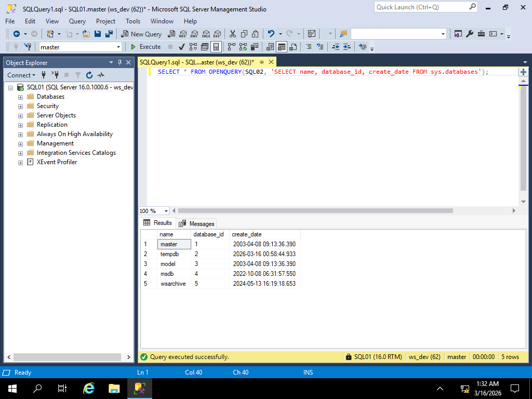Open the View menu

click(x=52, y=21)
